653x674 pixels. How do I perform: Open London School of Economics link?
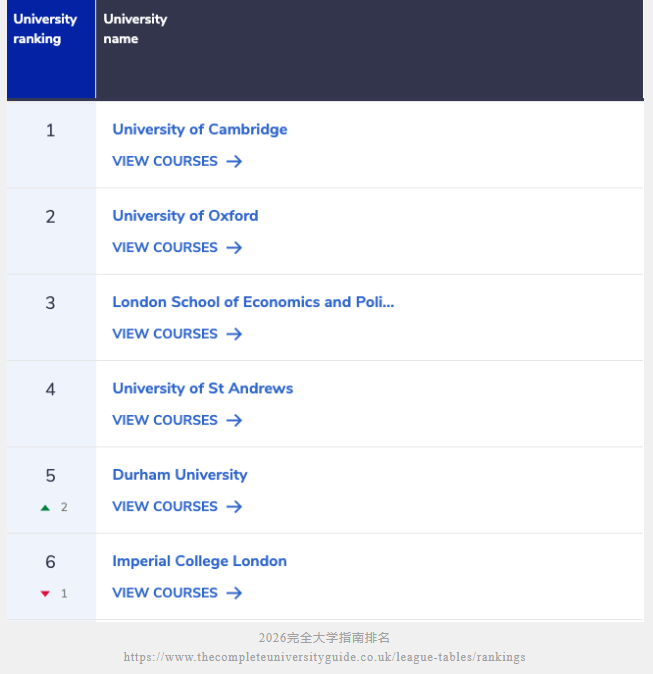point(253,302)
